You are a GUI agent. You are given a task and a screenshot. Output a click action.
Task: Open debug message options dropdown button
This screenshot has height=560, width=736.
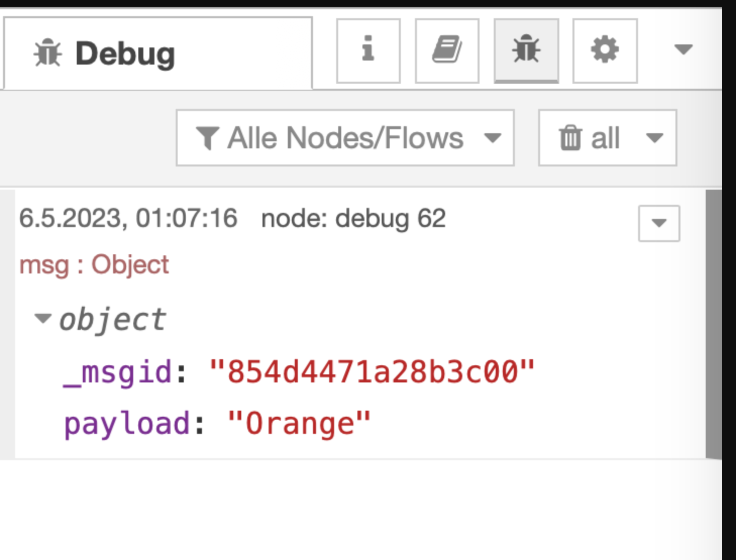(659, 223)
